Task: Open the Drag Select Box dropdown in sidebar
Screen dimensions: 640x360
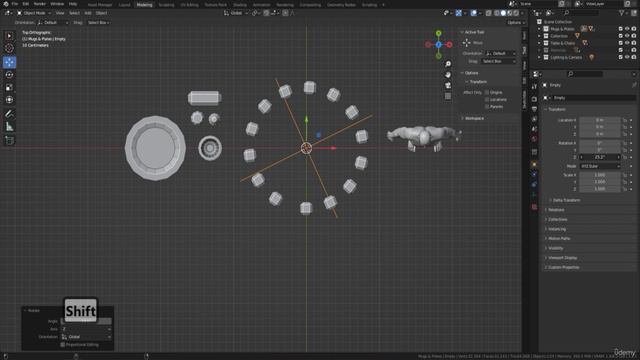Action: coord(499,61)
